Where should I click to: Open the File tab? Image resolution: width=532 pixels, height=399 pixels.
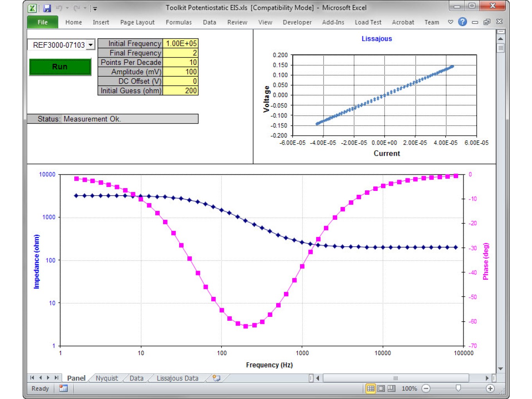coord(43,22)
